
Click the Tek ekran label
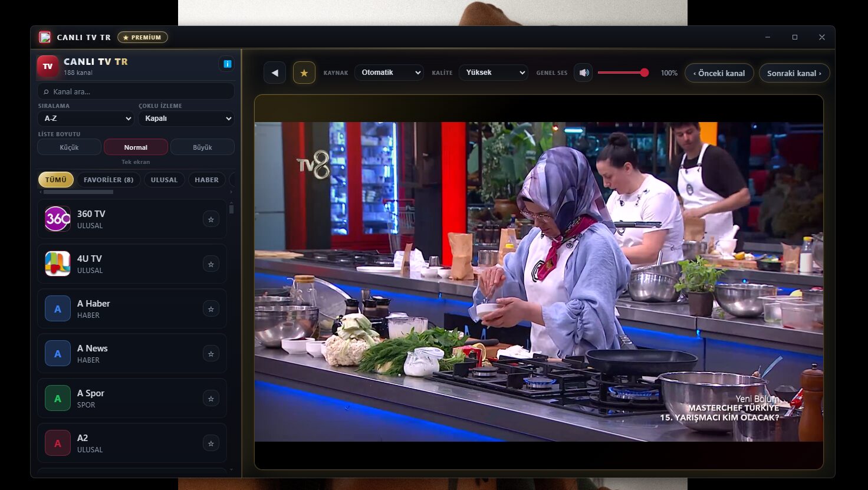[136, 162]
